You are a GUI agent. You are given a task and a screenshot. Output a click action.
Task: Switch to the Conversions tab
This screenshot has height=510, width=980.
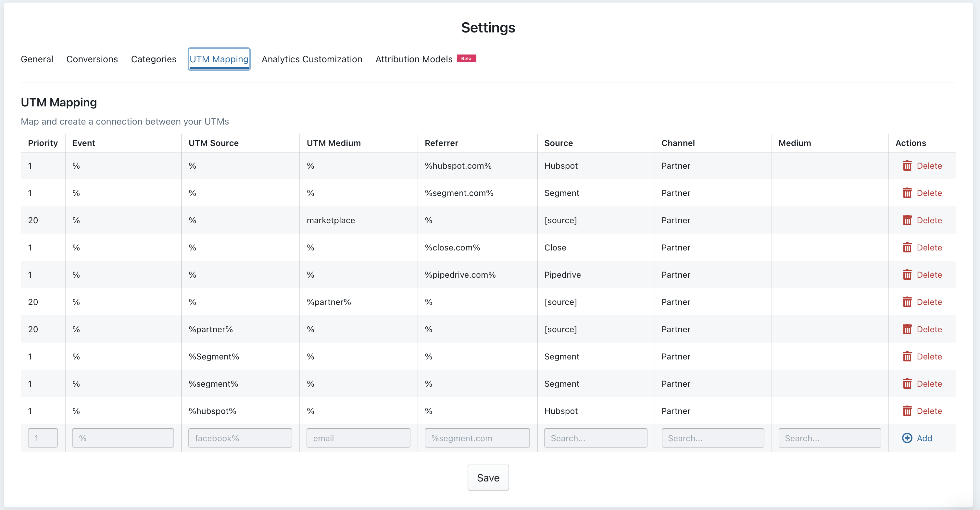tap(92, 59)
